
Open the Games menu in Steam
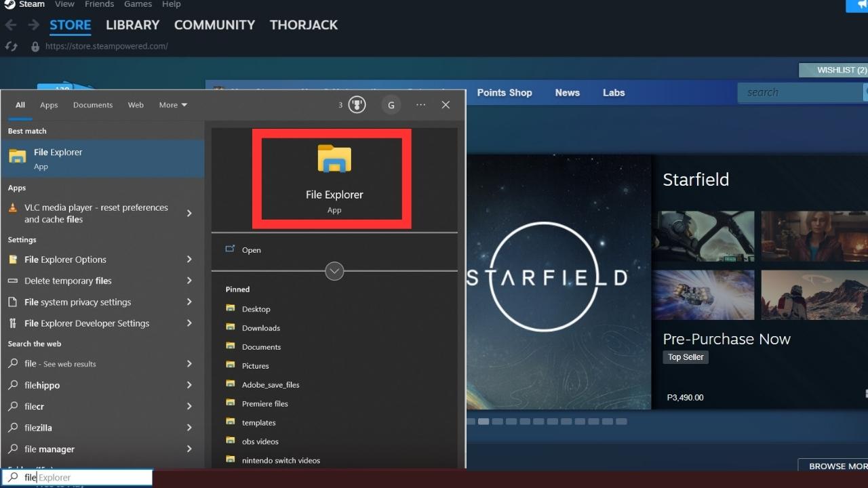coord(138,4)
